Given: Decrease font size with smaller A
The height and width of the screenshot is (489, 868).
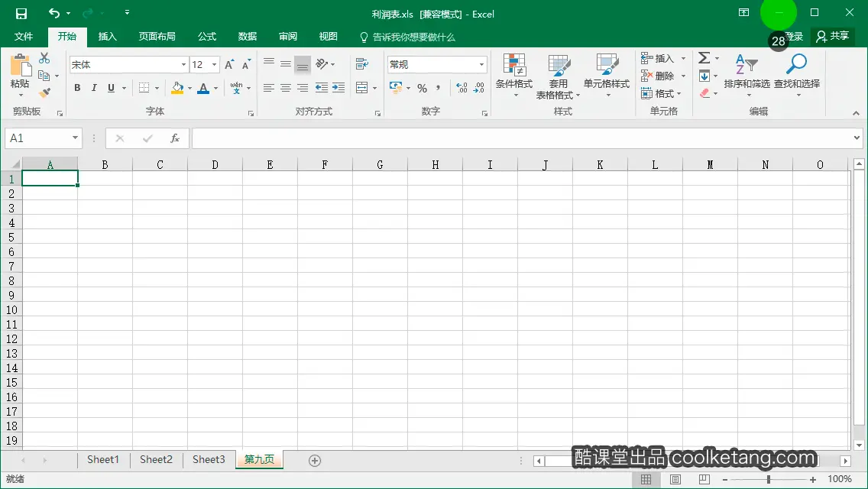Looking at the screenshot, I should click(246, 65).
